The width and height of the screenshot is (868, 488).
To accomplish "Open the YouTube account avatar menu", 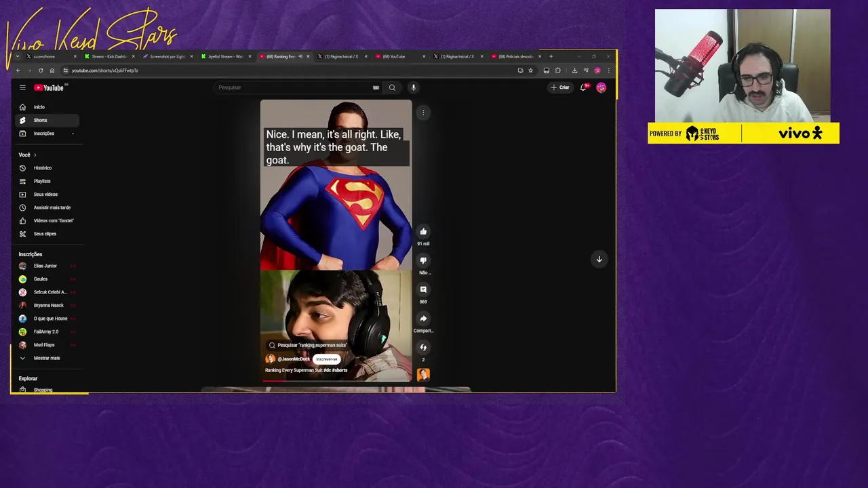I will pyautogui.click(x=601, y=87).
